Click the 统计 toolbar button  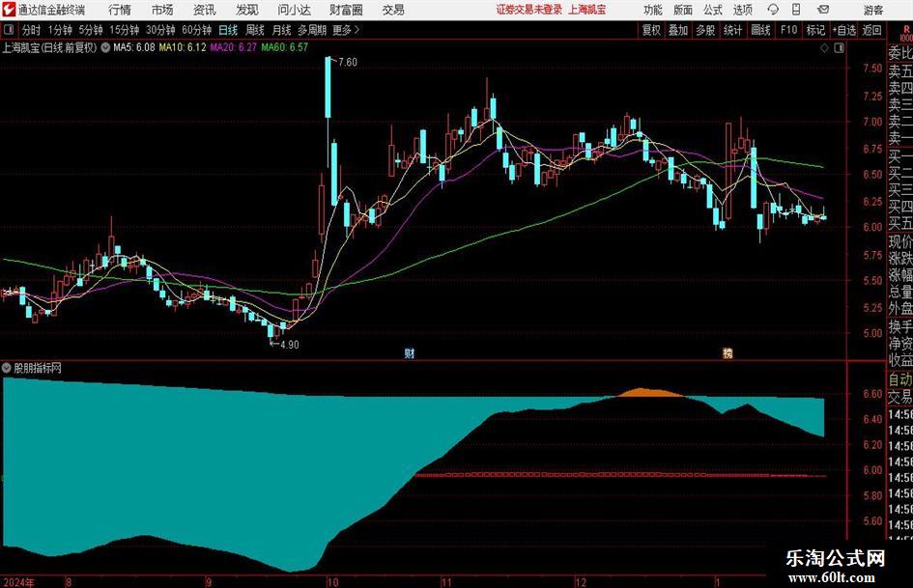tap(732, 30)
